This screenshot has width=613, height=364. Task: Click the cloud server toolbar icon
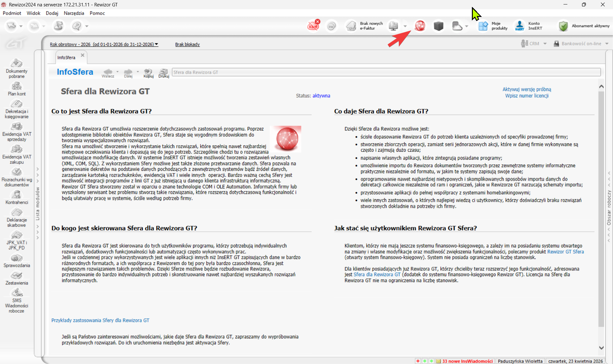tap(457, 26)
